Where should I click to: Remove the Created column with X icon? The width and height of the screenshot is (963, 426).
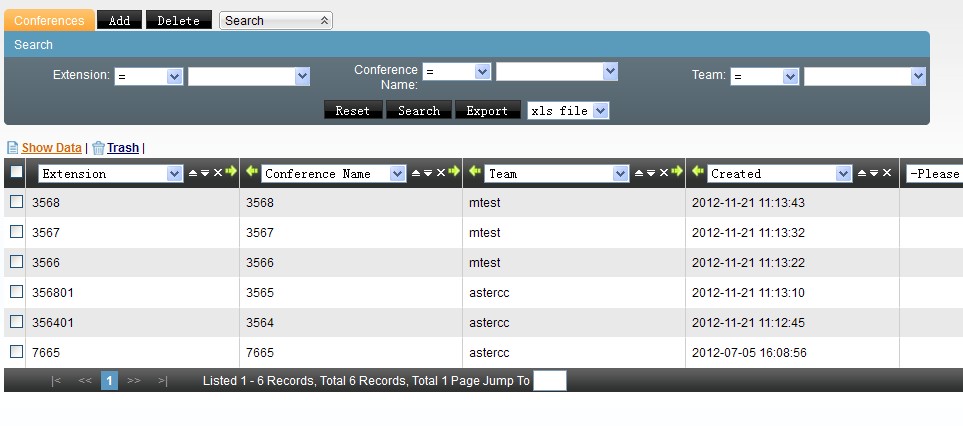[x=887, y=173]
